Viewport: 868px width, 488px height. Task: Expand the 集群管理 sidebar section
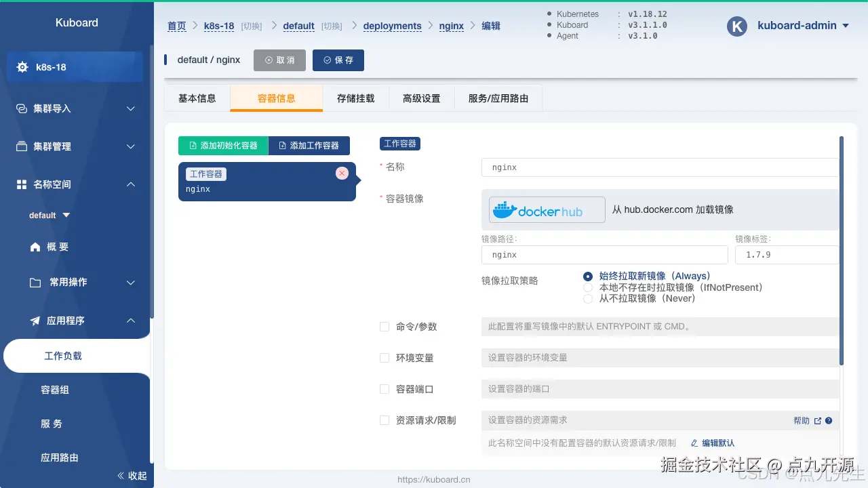68,146
